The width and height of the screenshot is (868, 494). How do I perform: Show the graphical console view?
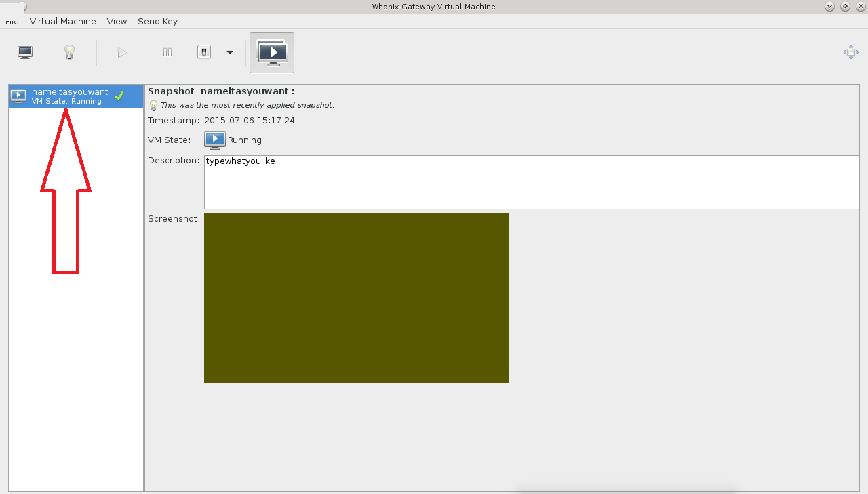coord(25,52)
